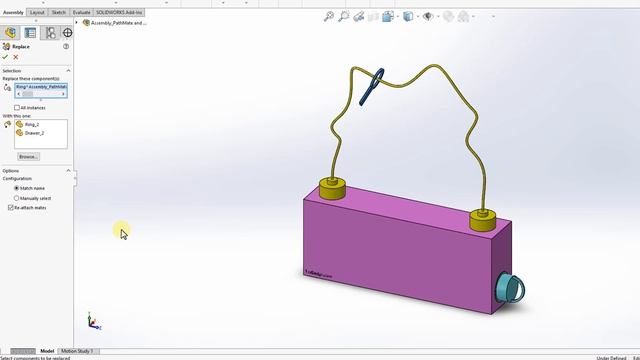Click the Previous View icon
Viewport: 640px width, 360px height.
(359, 16)
